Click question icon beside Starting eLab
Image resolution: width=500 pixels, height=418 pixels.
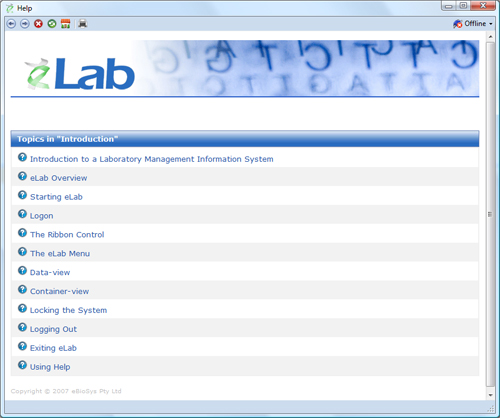coord(22,195)
